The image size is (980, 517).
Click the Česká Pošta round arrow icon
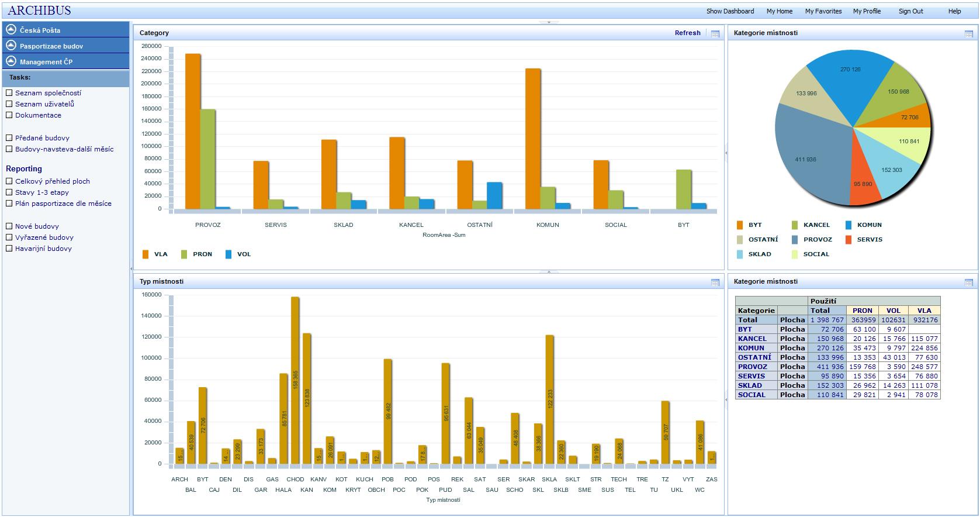click(x=11, y=29)
